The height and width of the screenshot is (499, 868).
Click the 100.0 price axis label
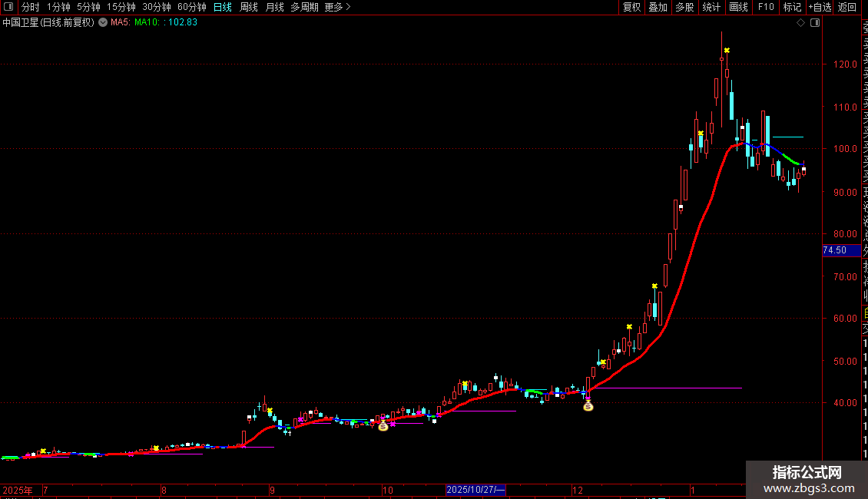tap(845, 148)
